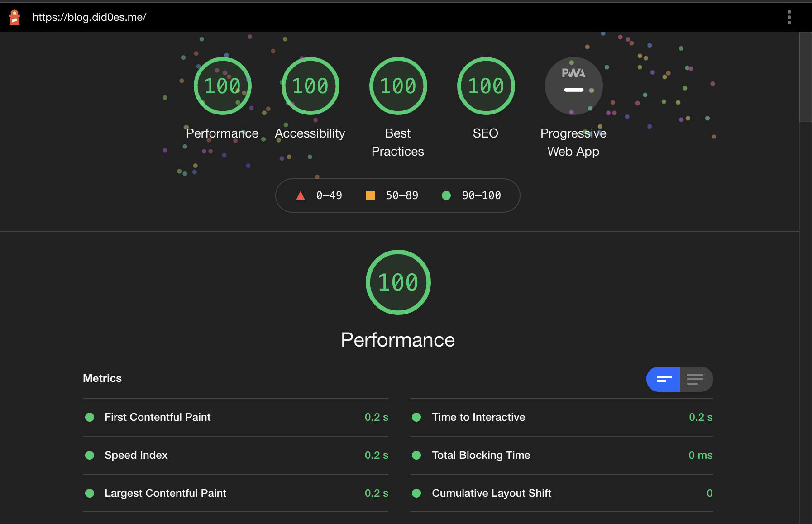The width and height of the screenshot is (812, 524).
Task: Switch metrics to compact view
Action: (663, 379)
